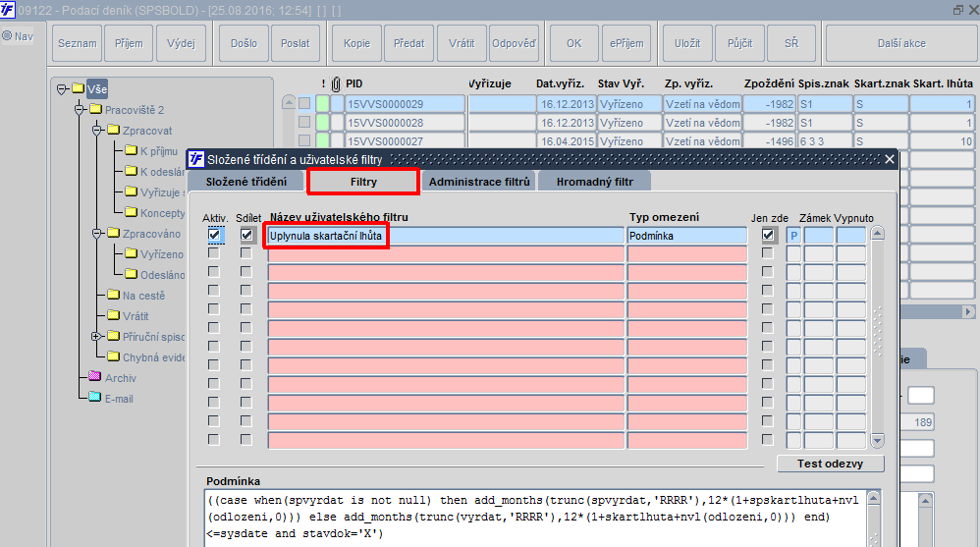The image size is (980, 547).
Task: Click the Další akce toolbar button
Action: click(x=901, y=44)
